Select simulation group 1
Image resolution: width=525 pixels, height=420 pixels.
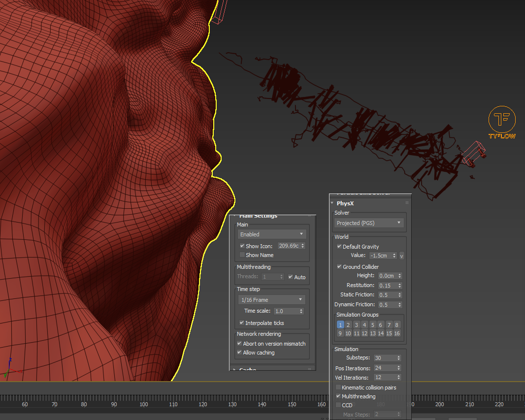pos(340,325)
